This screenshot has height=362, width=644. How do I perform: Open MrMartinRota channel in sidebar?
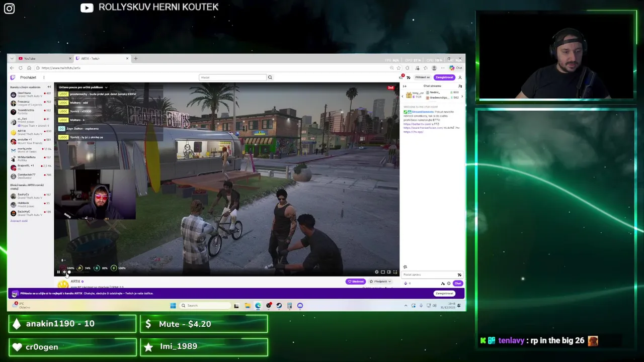point(30,158)
